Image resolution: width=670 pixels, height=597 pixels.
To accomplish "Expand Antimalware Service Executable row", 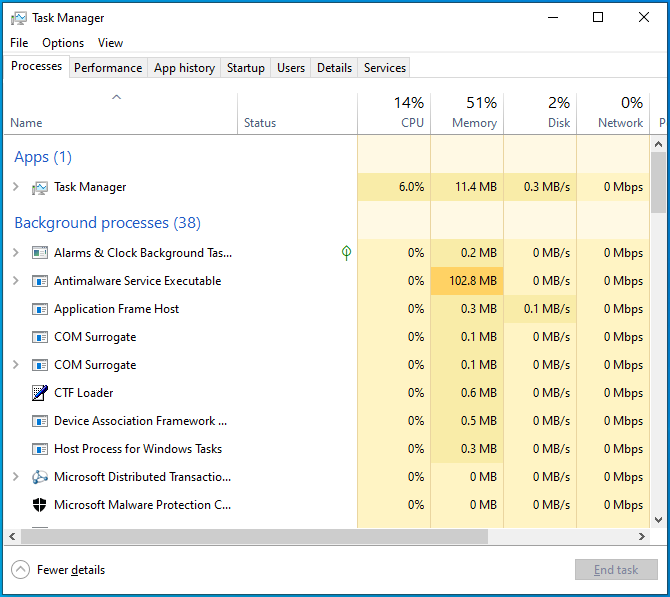I will [x=16, y=281].
